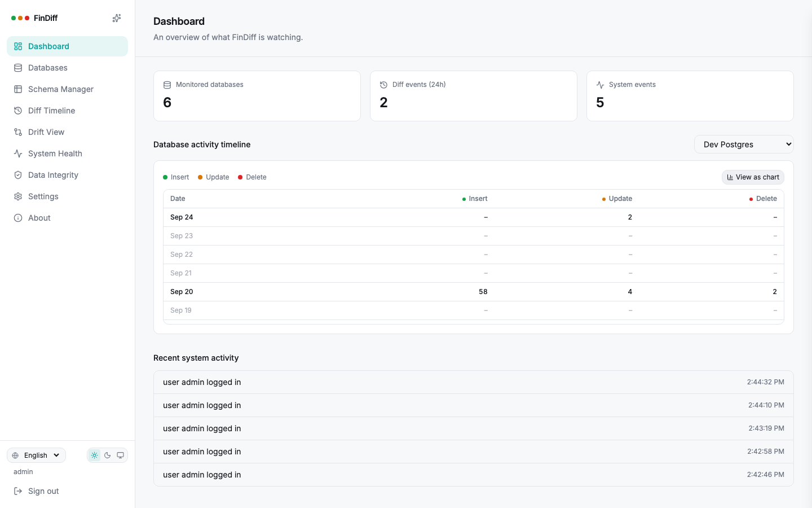Click the globe icon beside English
Screen dimensions: 812x508
coord(15,456)
